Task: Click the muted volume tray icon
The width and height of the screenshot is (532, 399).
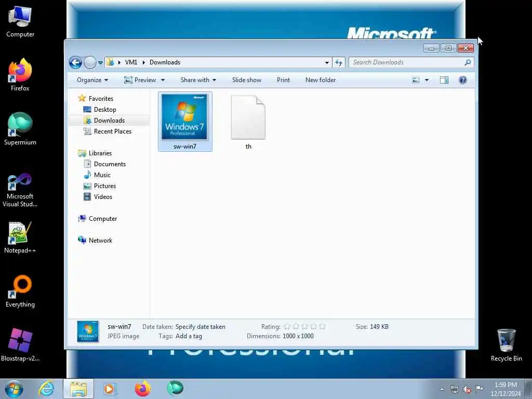Action: click(467, 390)
